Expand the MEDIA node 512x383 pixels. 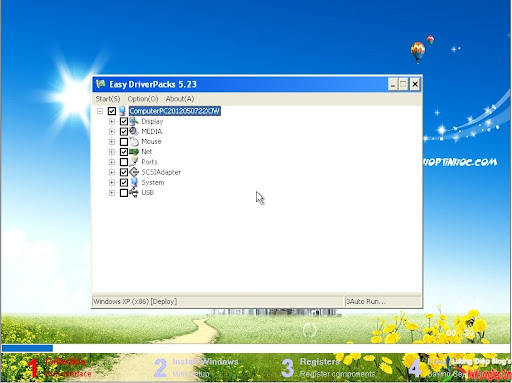[112, 132]
